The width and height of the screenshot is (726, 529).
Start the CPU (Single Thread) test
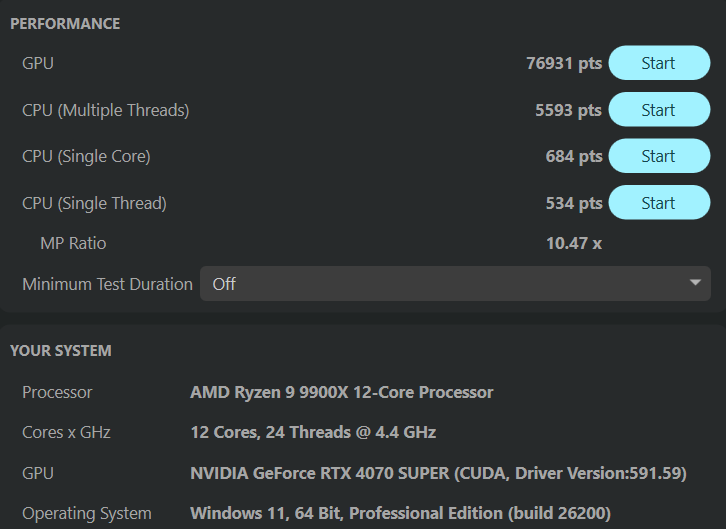[658, 203]
